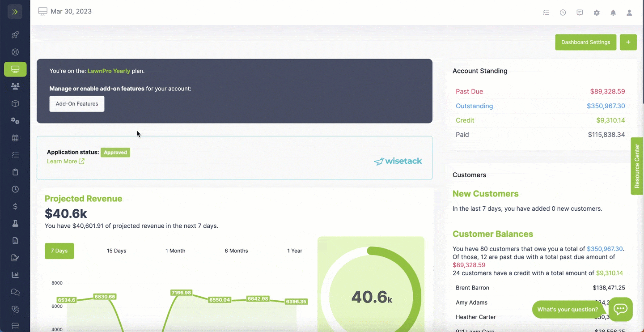644x332 pixels.
Task: Open the settings gear in the top bar
Action: click(x=597, y=13)
